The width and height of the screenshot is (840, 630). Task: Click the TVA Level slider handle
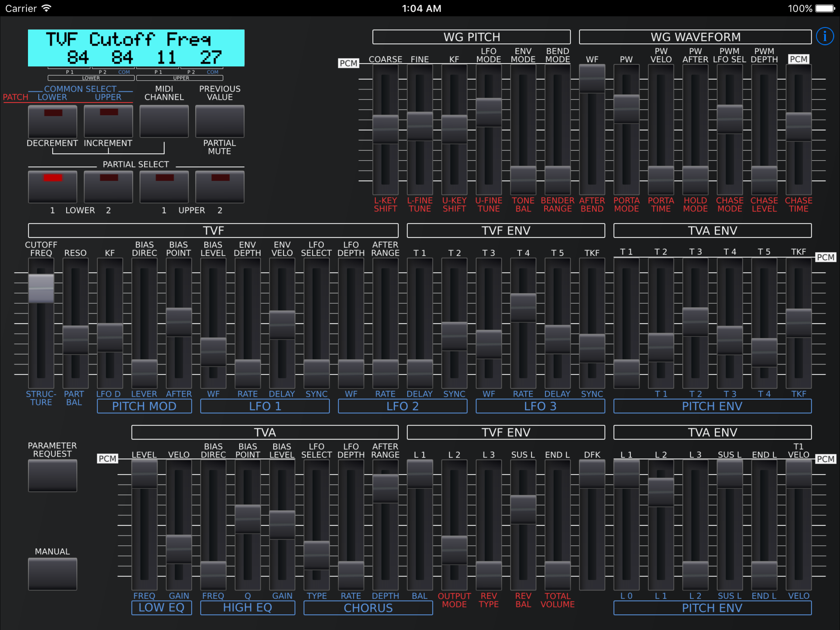[x=144, y=473]
